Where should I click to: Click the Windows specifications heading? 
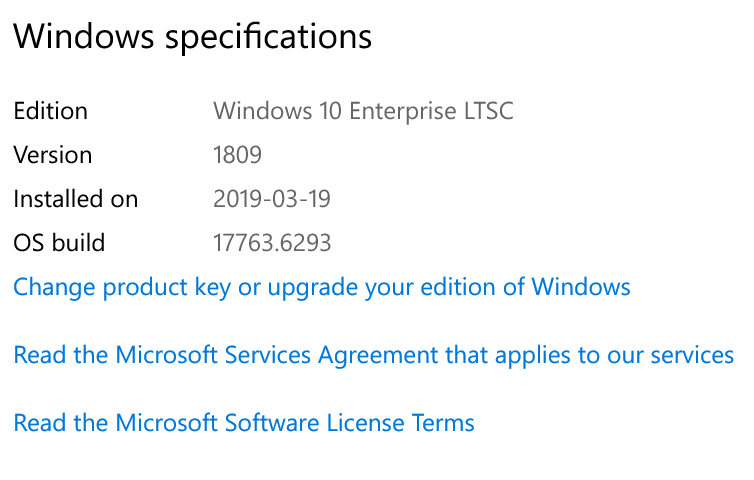click(x=192, y=37)
